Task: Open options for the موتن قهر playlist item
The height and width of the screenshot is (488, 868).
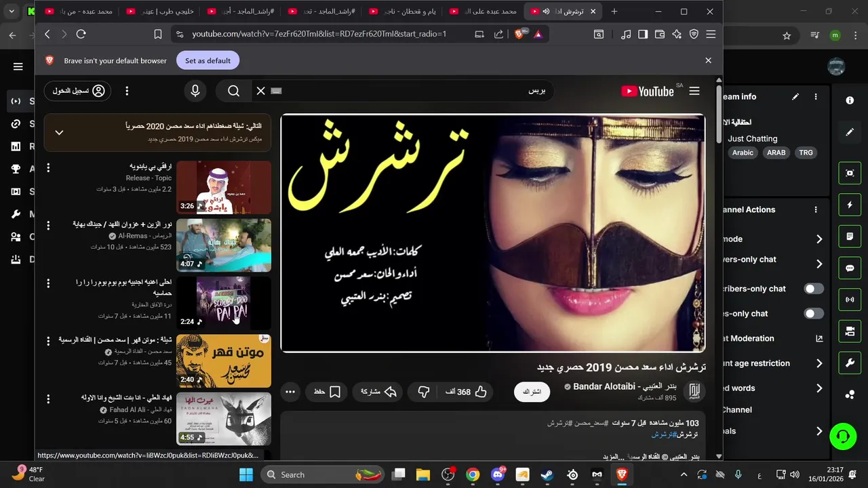Action: pos(48,340)
